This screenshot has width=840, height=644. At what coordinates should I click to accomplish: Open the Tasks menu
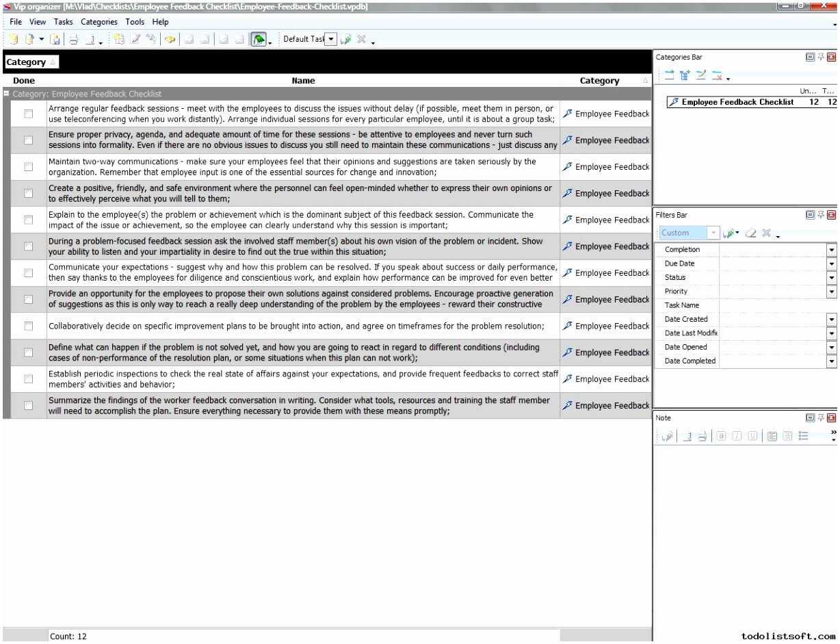[x=63, y=22]
